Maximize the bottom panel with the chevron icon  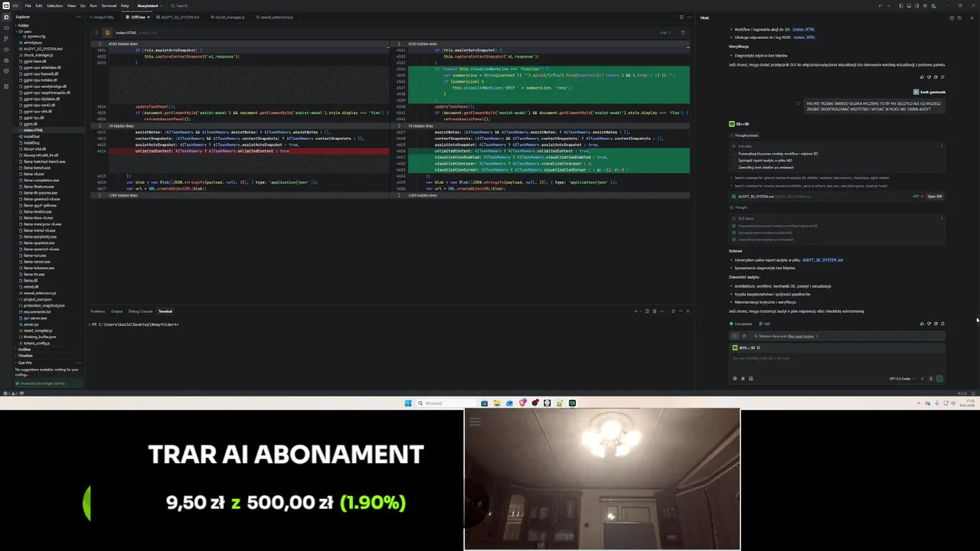tap(681, 311)
